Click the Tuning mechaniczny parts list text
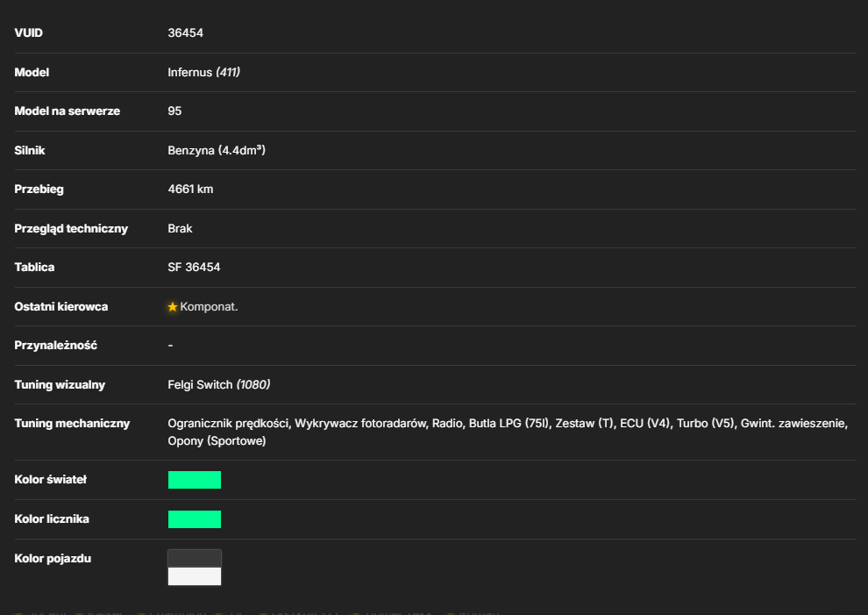 pyautogui.click(x=508, y=432)
